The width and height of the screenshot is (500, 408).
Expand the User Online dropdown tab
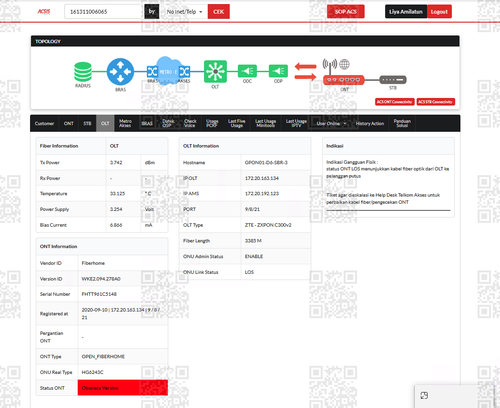coord(331,123)
